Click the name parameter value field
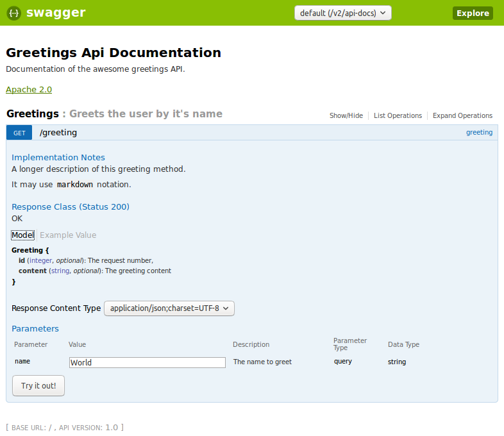The width and height of the screenshot is (504, 436). [147, 362]
